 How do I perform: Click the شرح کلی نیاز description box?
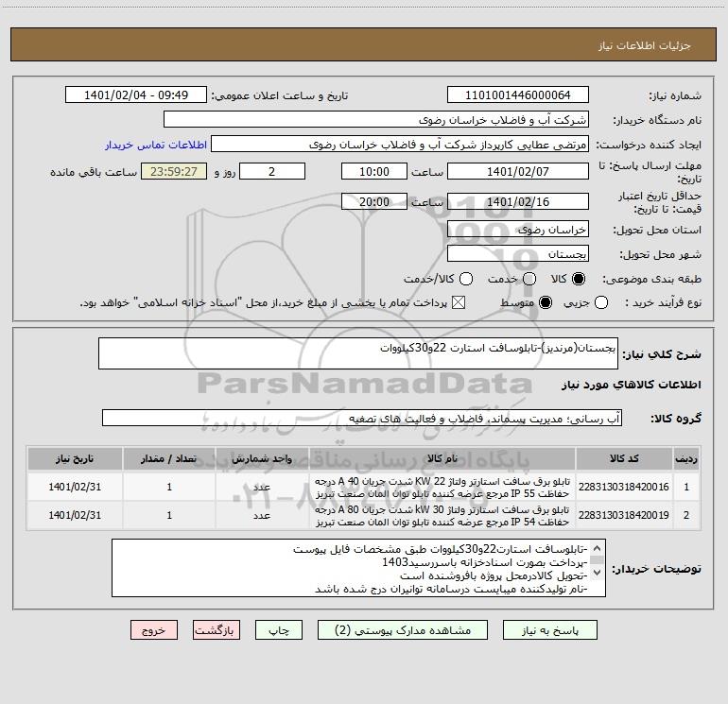358,353
